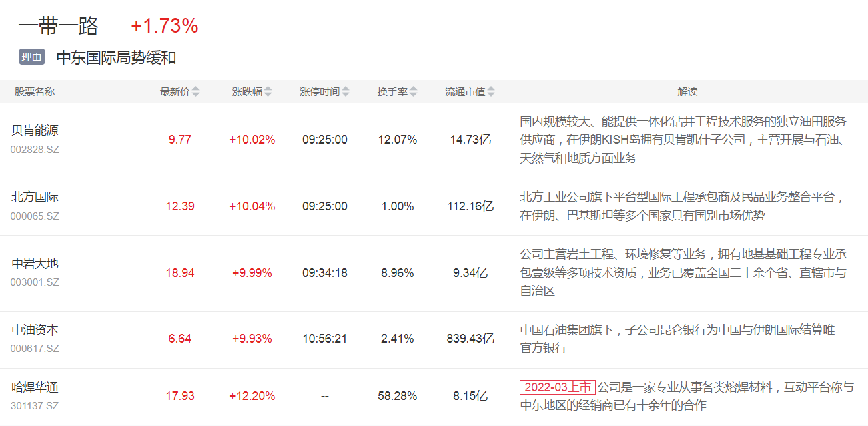Select stock code 000065.SZ
This screenshot has width=868, height=426.
coord(35,216)
